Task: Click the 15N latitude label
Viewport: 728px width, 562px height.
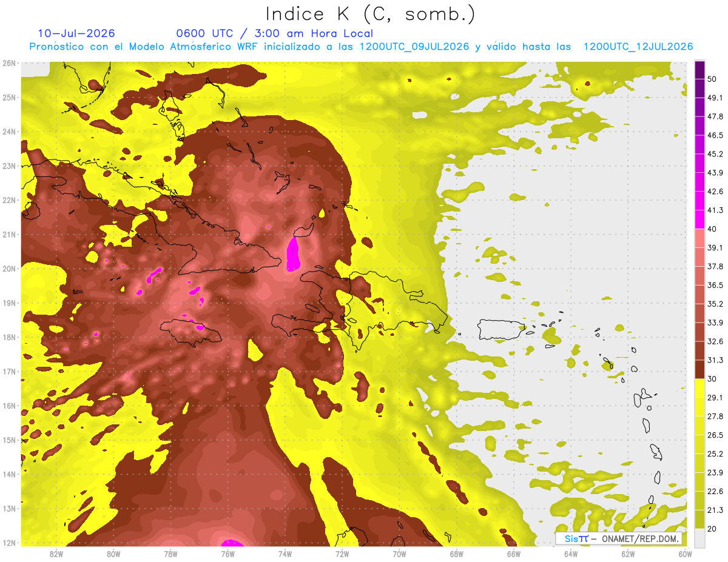Action: pyautogui.click(x=8, y=440)
